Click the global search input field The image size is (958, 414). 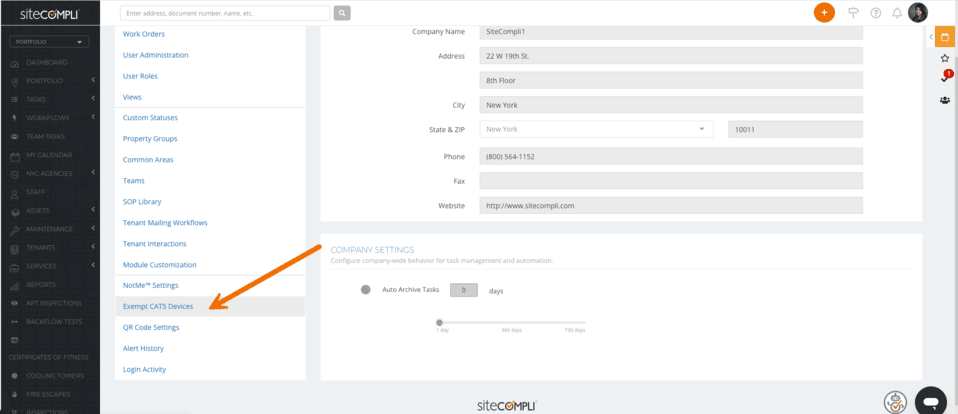(225, 13)
